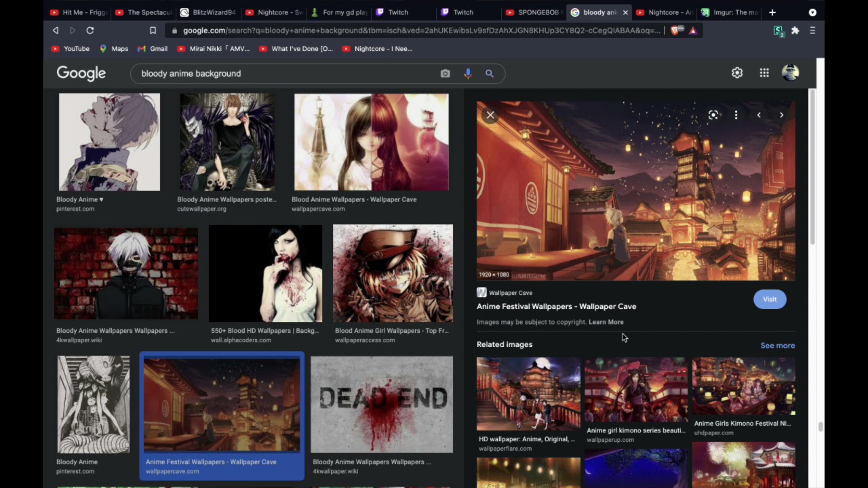Click the blue search magnifier icon

pyautogui.click(x=489, y=73)
